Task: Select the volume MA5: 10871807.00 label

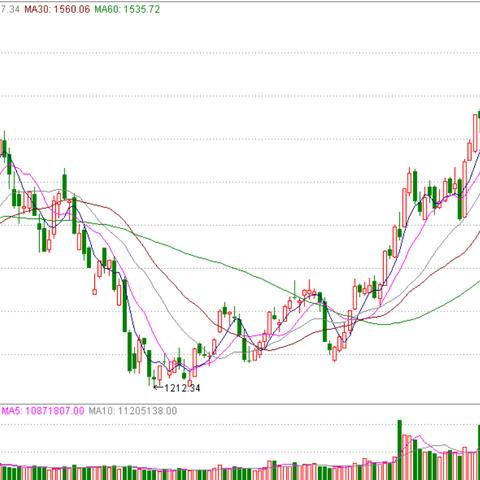Action: point(43,411)
